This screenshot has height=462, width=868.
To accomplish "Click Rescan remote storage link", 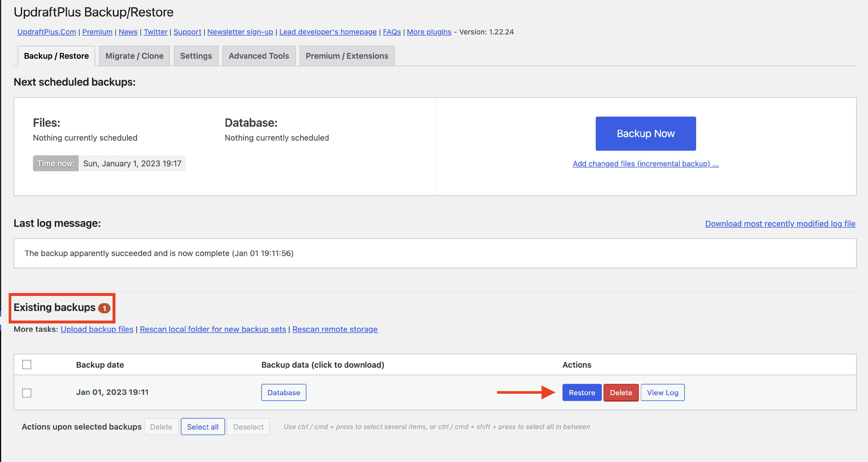I will pos(334,329).
